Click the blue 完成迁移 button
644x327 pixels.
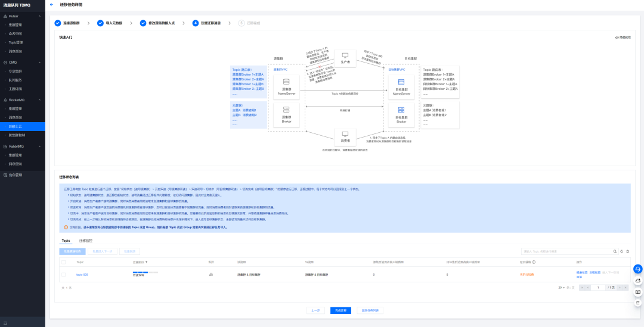(340, 310)
